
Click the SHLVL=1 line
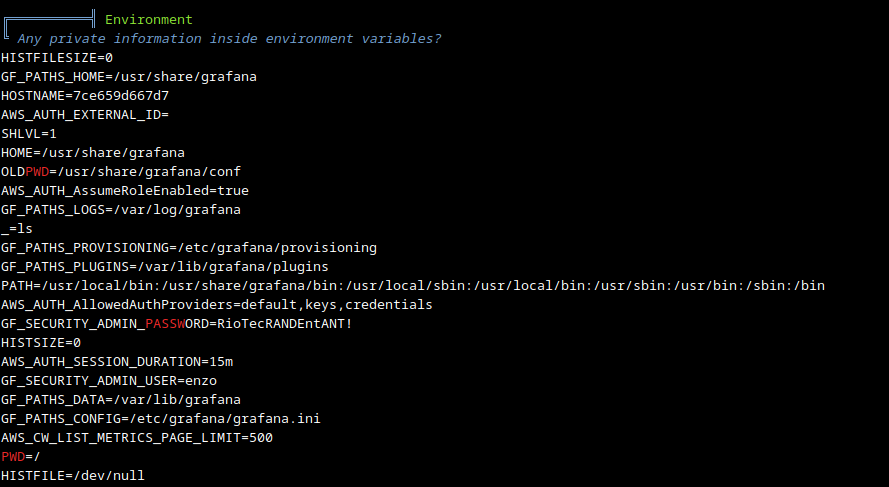(x=29, y=133)
